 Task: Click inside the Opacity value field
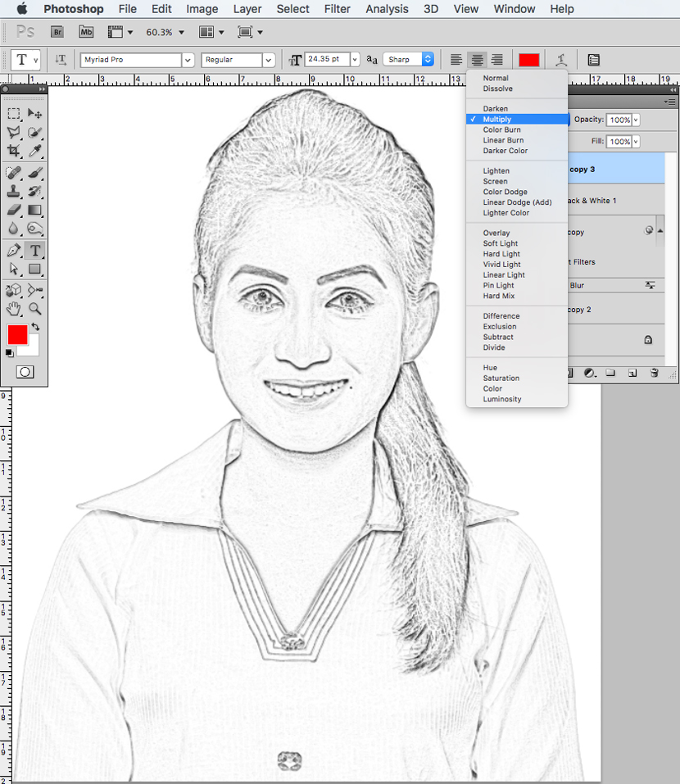point(620,120)
